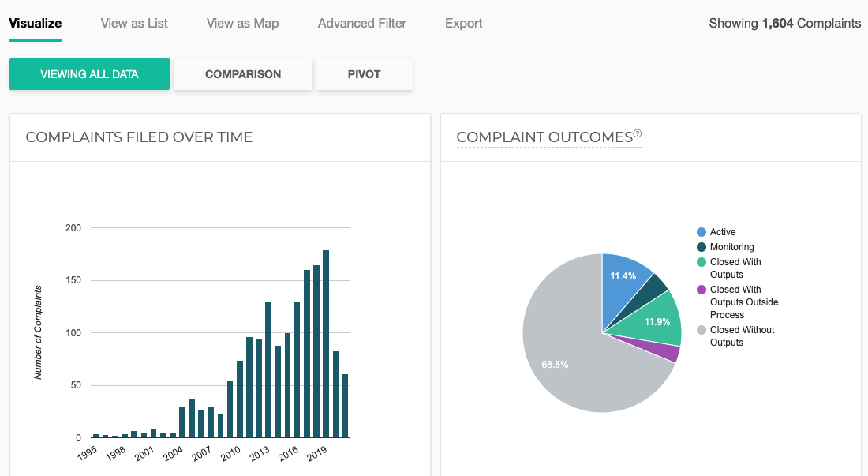Image resolution: width=868 pixels, height=476 pixels.
Task: Click the Complaint Outcomes heading link
Action: [x=544, y=137]
